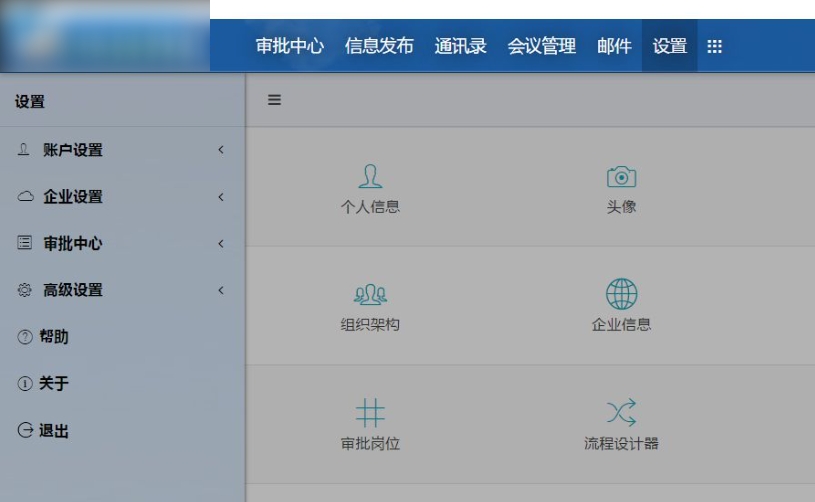The height and width of the screenshot is (502, 815).
Task: Open the apps grid icon in top bar
Action: pyautogui.click(x=714, y=46)
